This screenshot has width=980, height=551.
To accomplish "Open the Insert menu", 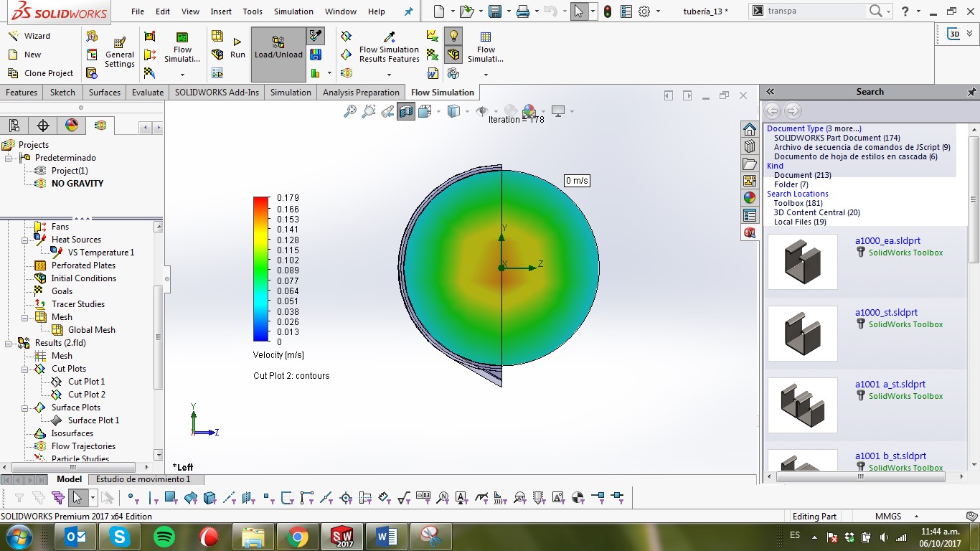I will pos(221,11).
